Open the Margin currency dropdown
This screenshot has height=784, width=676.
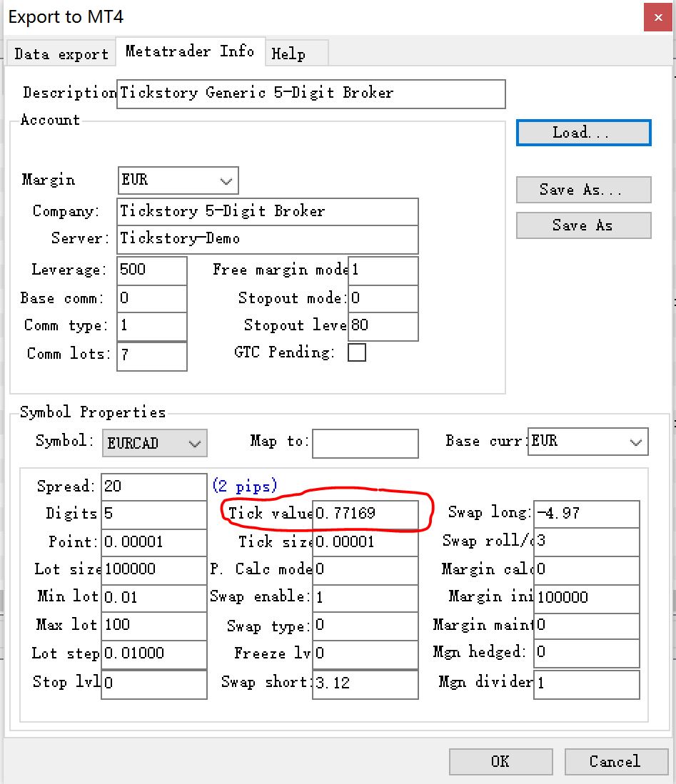tap(178, 180)
